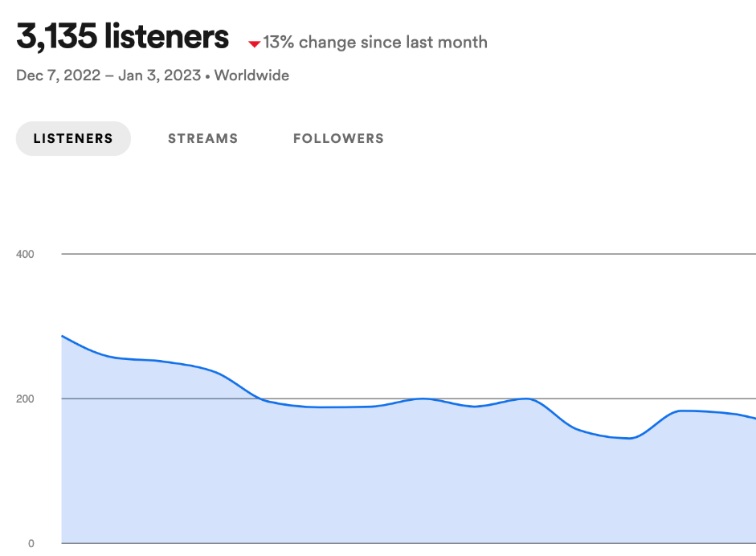
Task: Click the 3,135 listeners headline
Action: [x=122, y=38]
